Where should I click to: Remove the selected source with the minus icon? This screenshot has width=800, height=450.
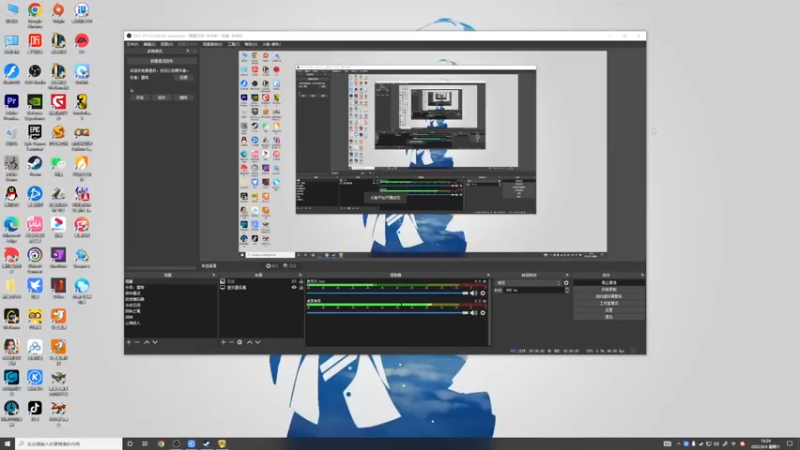231,342
